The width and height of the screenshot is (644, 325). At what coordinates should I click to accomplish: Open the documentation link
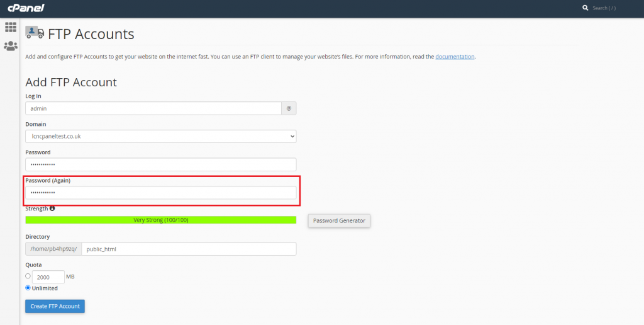click(x=455, y=56)
